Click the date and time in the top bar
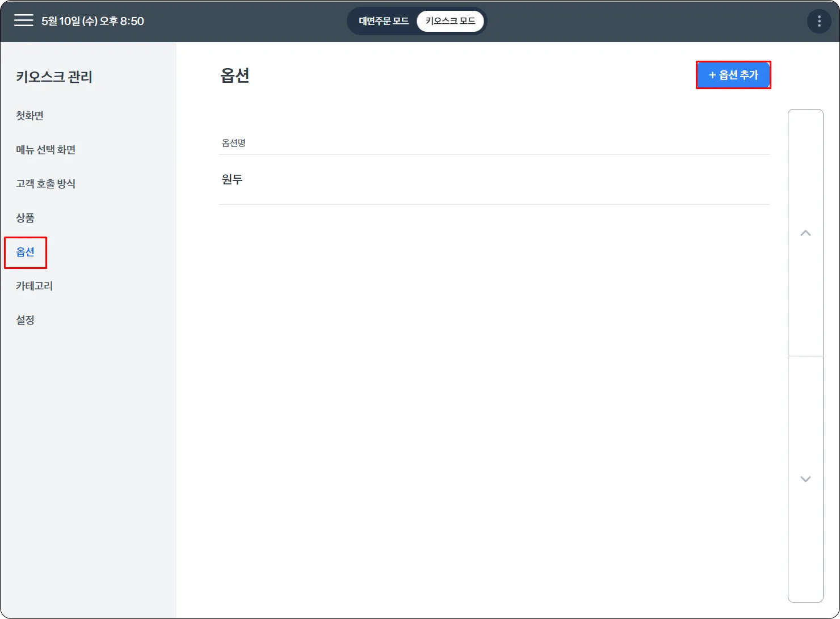The width and height of the screenshot is (840, 619). pyautogui.click(x=93, y=21)
